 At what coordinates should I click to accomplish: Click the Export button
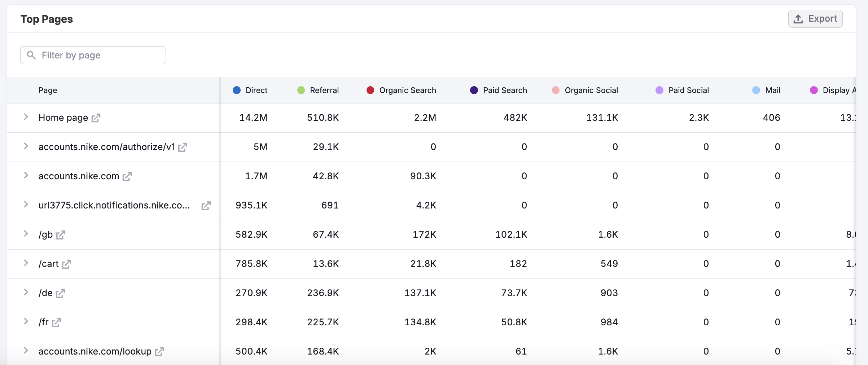coord(815,19)
